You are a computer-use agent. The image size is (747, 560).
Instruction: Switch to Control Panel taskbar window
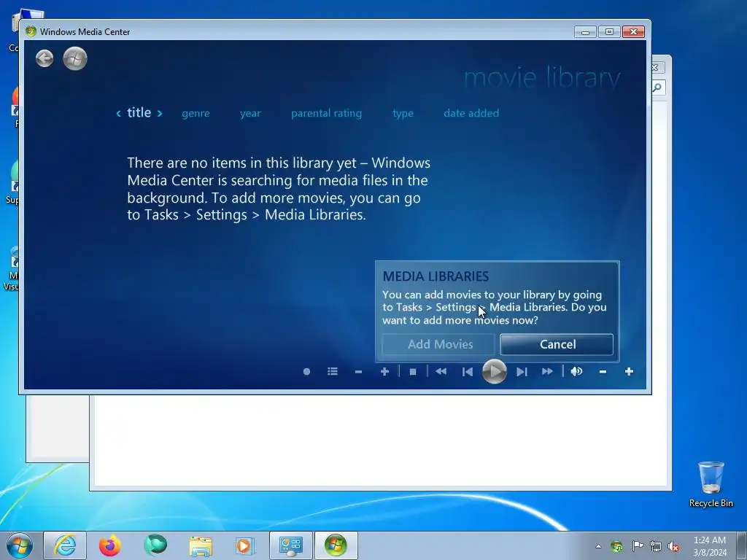291,545
